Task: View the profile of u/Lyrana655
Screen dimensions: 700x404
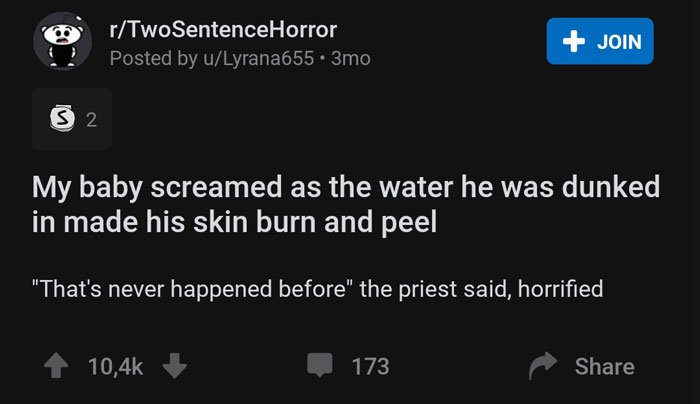Action: pyautogui.click(x=258, y=58)
